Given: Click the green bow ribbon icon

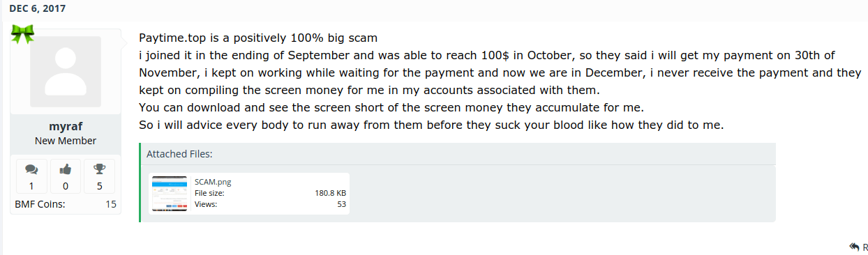Looking at the screenshot, I should pos(23,34).
